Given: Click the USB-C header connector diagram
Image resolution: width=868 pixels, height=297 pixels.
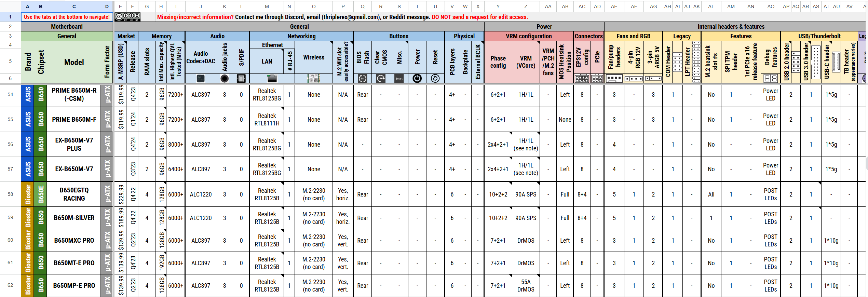Looking at the screenshot, I should pos(836,62).
